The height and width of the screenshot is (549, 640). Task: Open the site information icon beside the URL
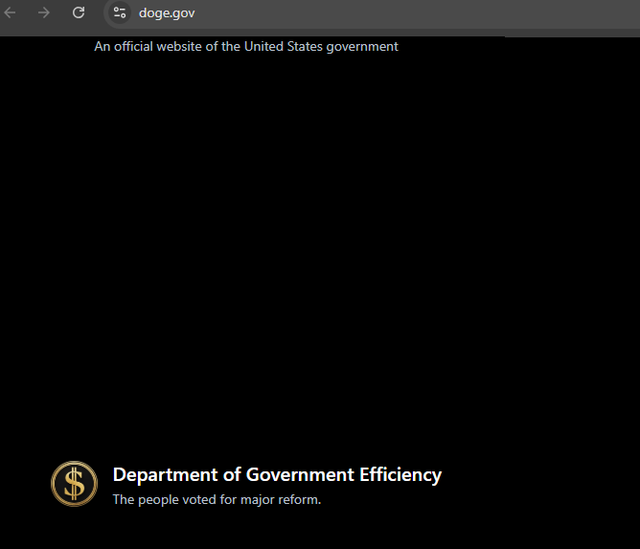[120, 13]
